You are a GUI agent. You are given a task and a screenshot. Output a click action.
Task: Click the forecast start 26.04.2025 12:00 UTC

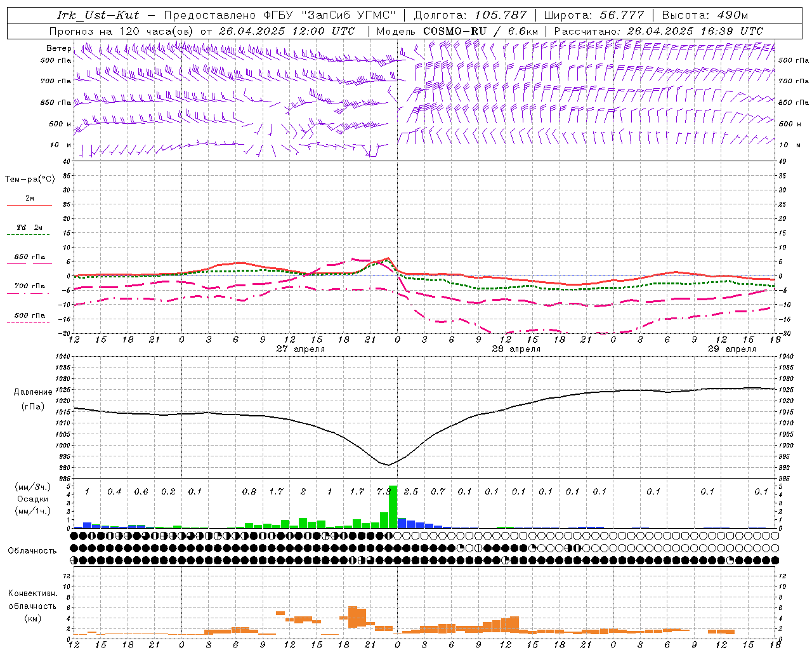click(287, 31)
